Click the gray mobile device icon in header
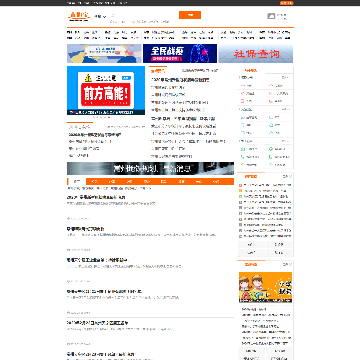 271,16
